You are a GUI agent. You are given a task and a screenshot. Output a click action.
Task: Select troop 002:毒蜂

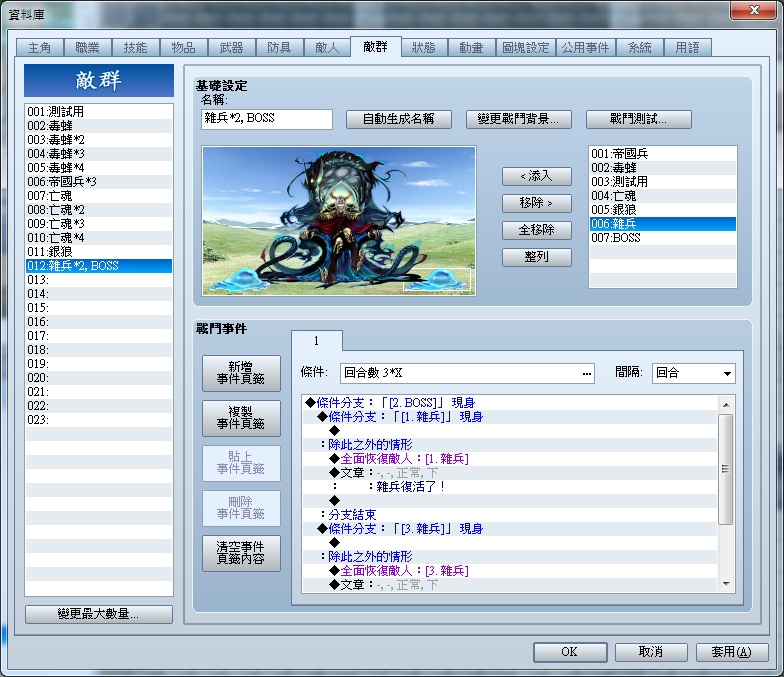coord(98,126)
